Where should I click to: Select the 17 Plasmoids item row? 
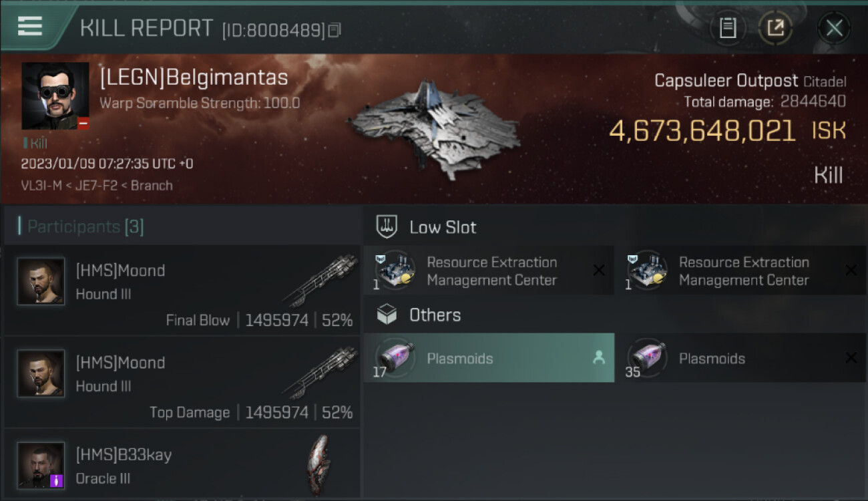pyautogui.click(x=489, y=358)
